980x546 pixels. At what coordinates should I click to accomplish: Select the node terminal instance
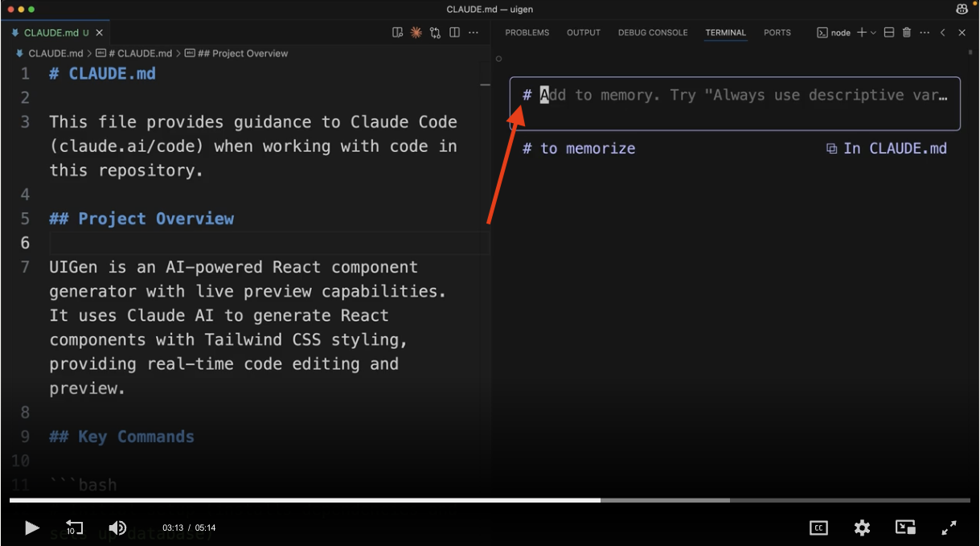click(x=834, y=33)
